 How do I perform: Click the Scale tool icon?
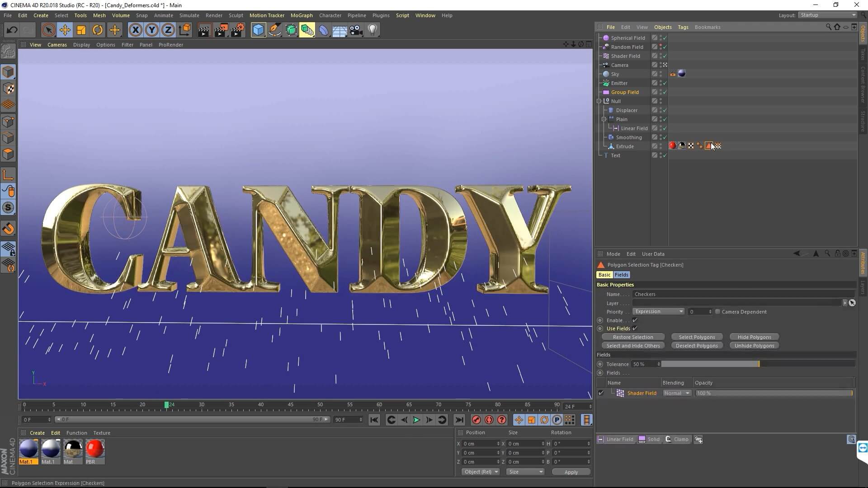pyautogui.click(x=81, y=30)
